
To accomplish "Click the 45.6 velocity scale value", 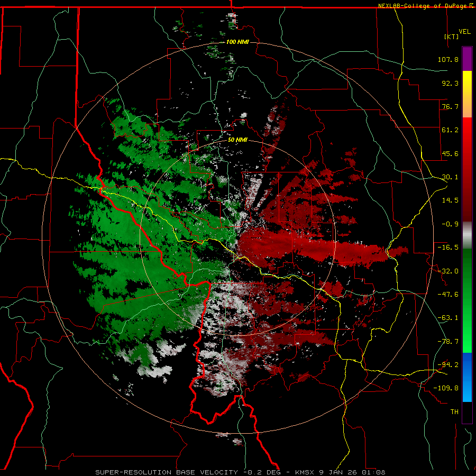I will coord(450,153).
